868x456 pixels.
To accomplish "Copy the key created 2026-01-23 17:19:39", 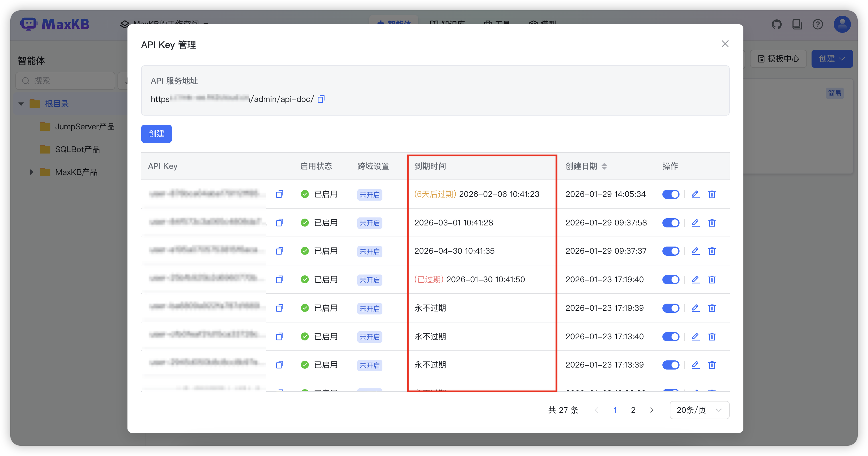I will pos(279,308).
